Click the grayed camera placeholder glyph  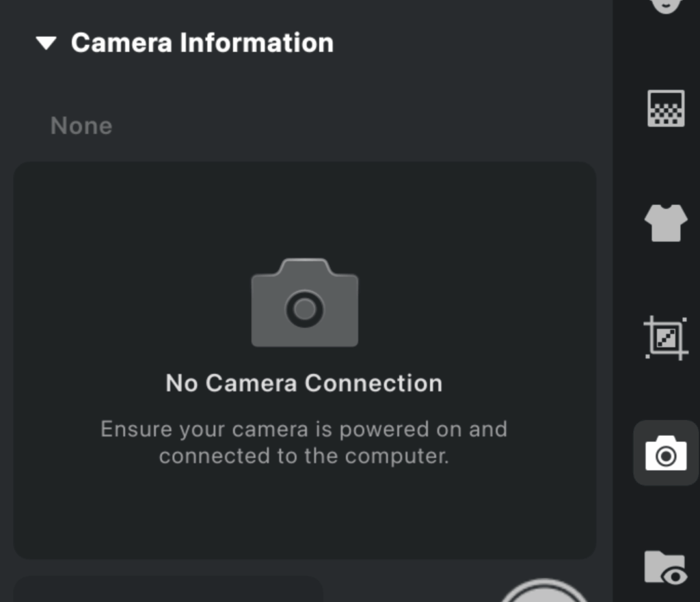[x=305, y=304]
